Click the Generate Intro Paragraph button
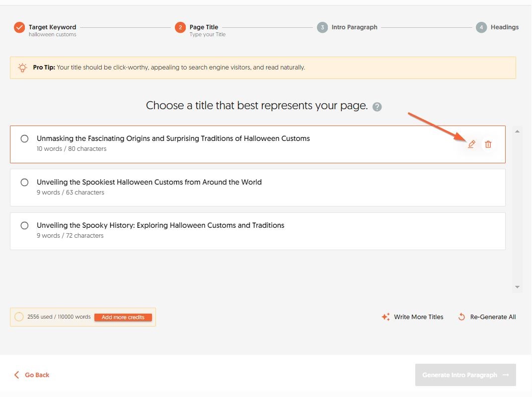 (x=465, y=375)
